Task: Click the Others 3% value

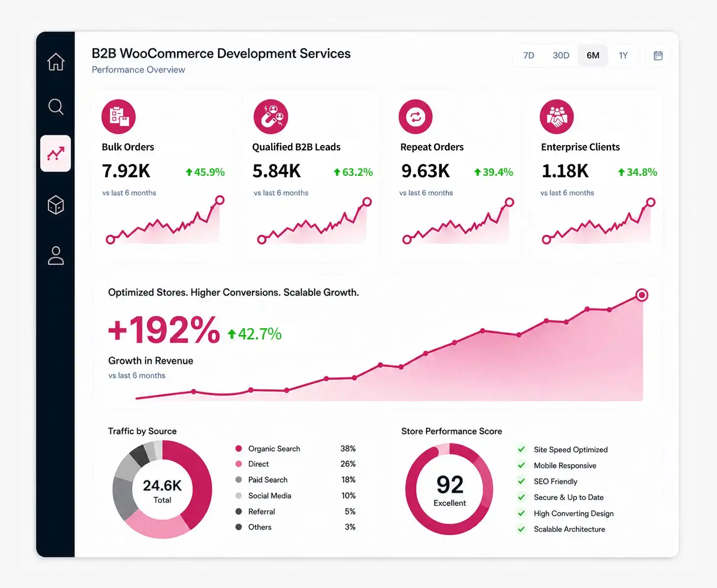Action: coord(350,527)
